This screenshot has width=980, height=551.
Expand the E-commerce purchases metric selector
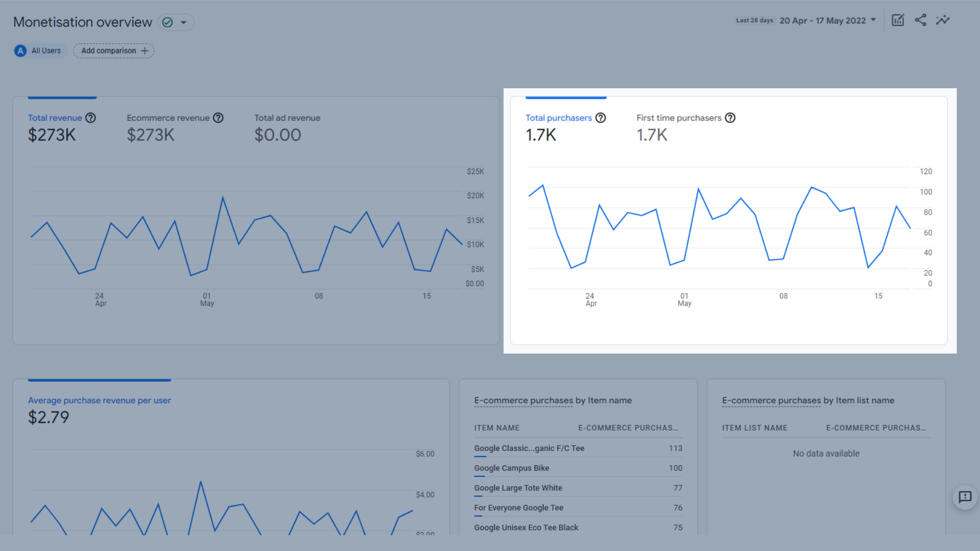point(523,400)
